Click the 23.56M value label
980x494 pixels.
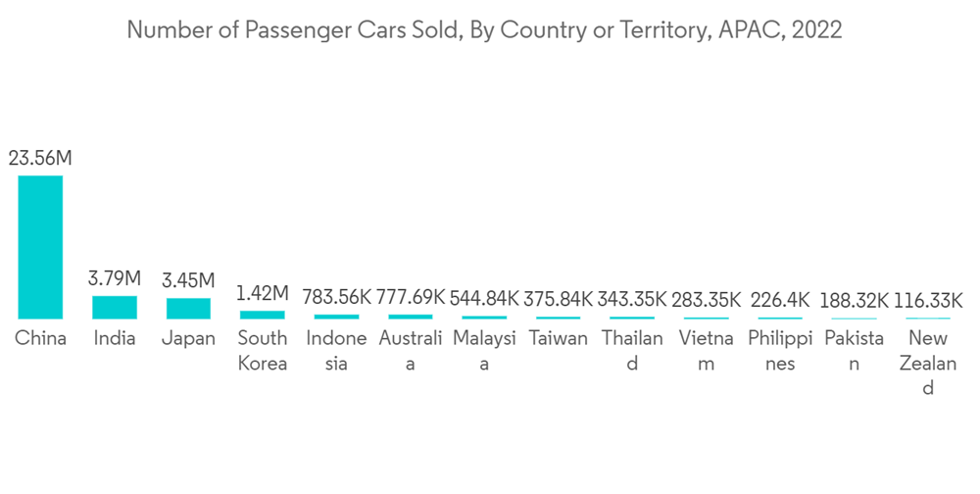(x=40, y=158)
